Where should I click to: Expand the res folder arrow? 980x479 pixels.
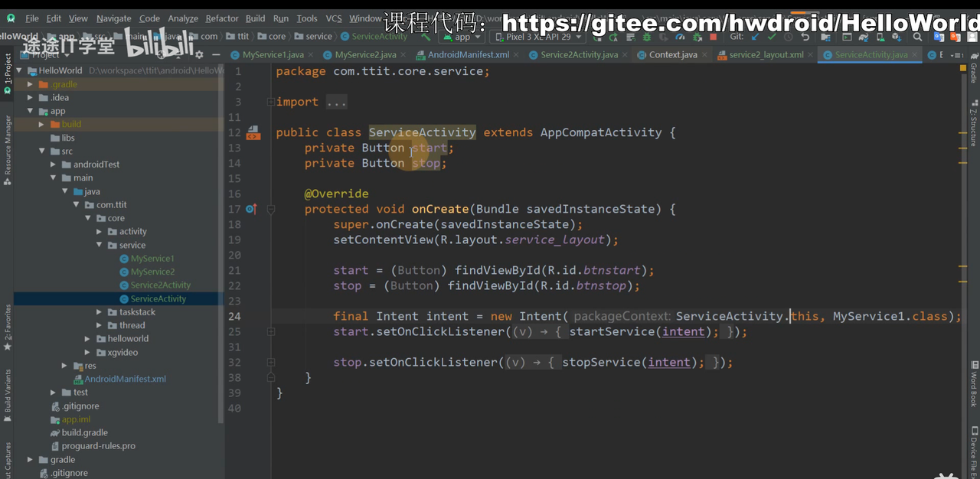pos(66,366)
